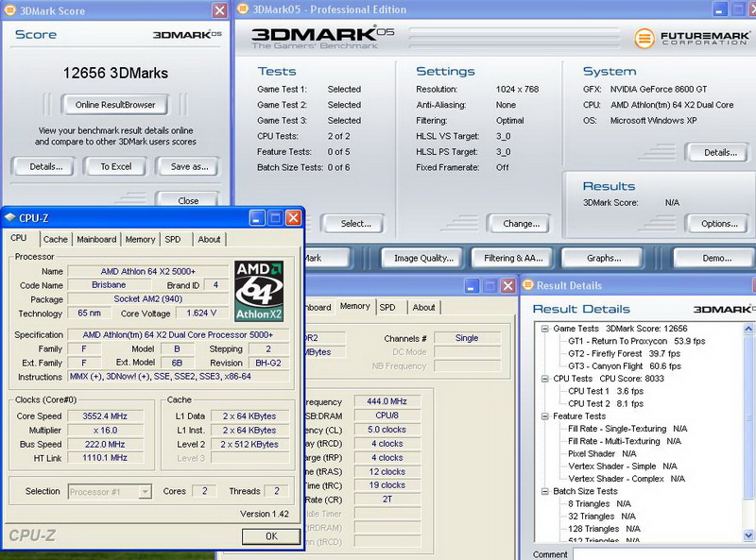This screenshot has width=756, height=560.
Task: Open About tab in front CPU-Z window
Action: [209, 240]
